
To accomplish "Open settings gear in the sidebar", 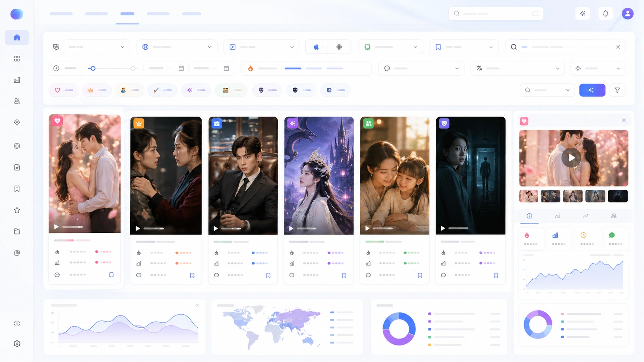I will [x=17, y=344].
